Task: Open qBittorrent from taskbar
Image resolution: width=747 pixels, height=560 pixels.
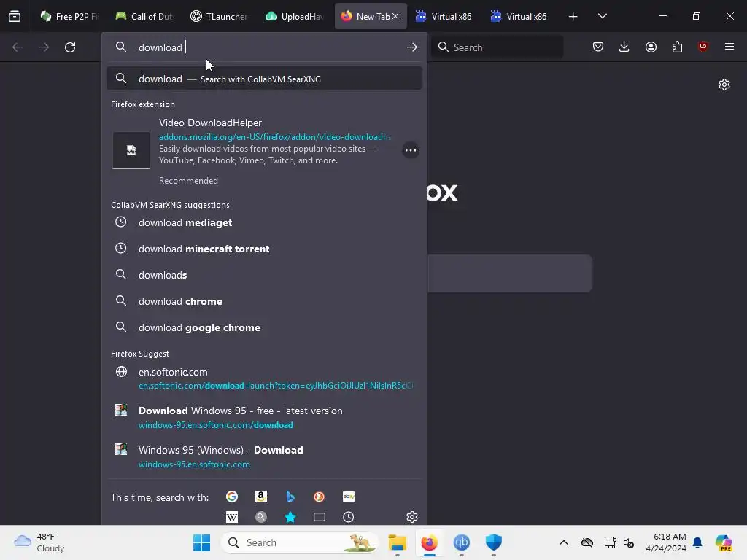Action: (x=461, y=542)
